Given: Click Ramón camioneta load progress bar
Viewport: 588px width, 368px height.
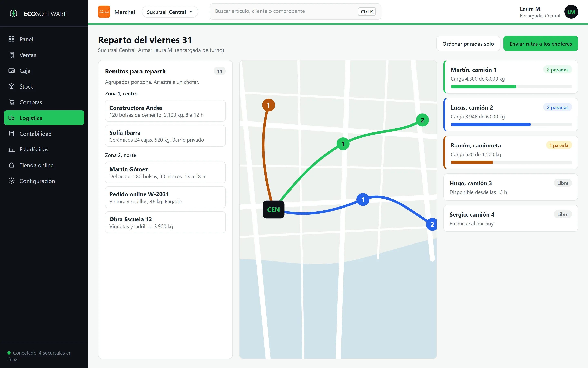Looking at the screenshot, I should pos(511,162).
